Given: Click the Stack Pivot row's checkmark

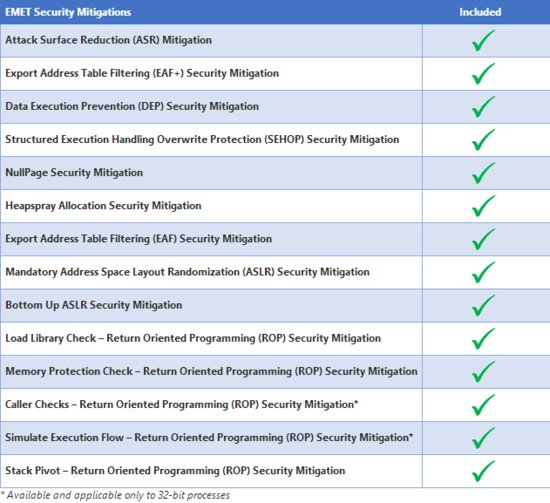Looking at the screenshot, I should coord(483,471).
